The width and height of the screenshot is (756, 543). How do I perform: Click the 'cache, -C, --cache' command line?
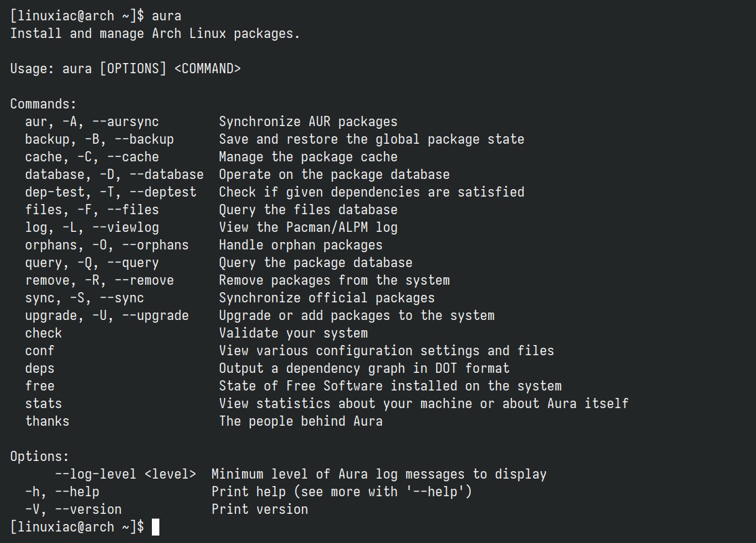(x=92, y=157)
